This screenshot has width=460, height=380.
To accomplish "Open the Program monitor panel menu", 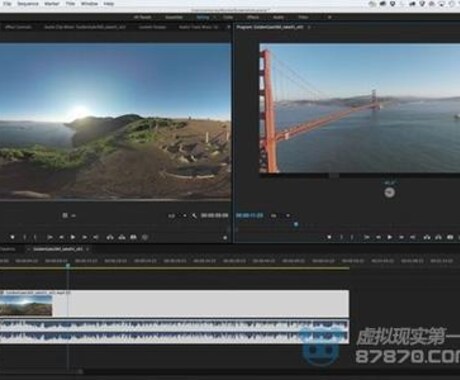I will pyautogui.click(x=309, y=27).
